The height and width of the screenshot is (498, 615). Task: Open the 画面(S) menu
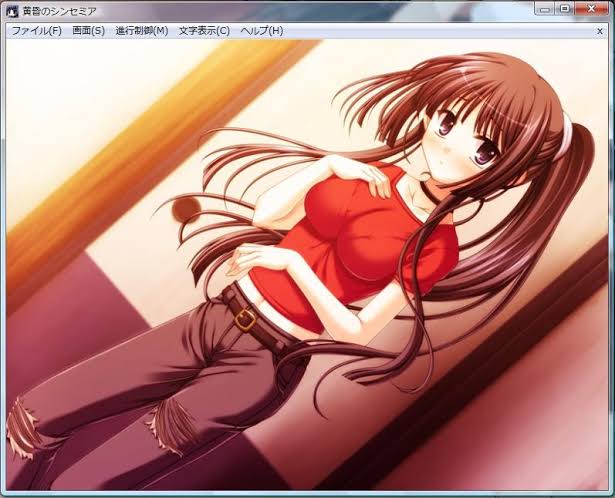click(x=89, y=31)
